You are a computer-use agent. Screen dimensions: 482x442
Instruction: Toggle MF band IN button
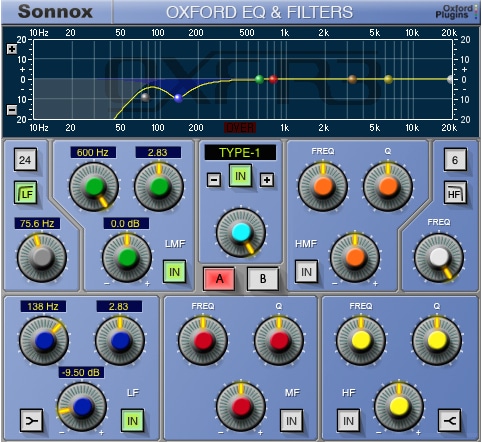point(291,421)
